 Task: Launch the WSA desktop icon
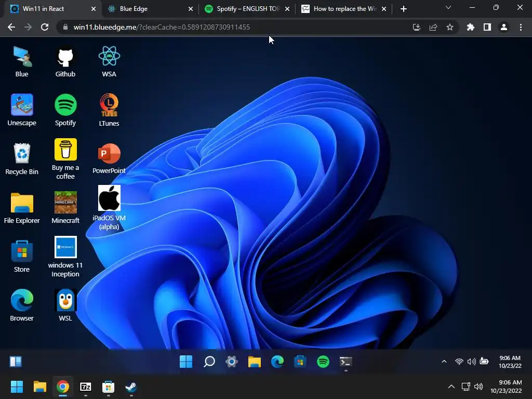(109, 62)
